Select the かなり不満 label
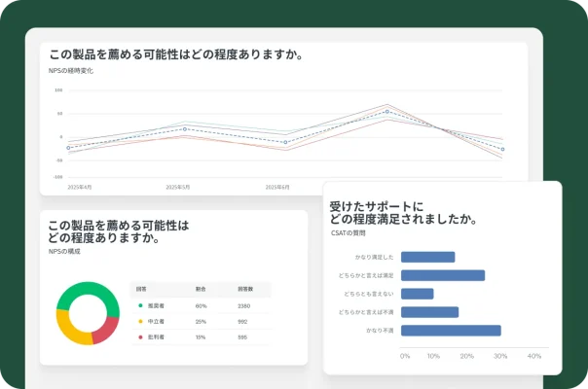 (380, 331)
